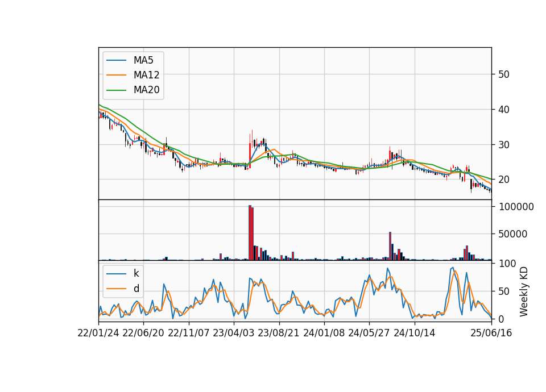Click the volume spike bar near 50000
The height and width of the screenshot is (392, 546).
click(390, 246)
